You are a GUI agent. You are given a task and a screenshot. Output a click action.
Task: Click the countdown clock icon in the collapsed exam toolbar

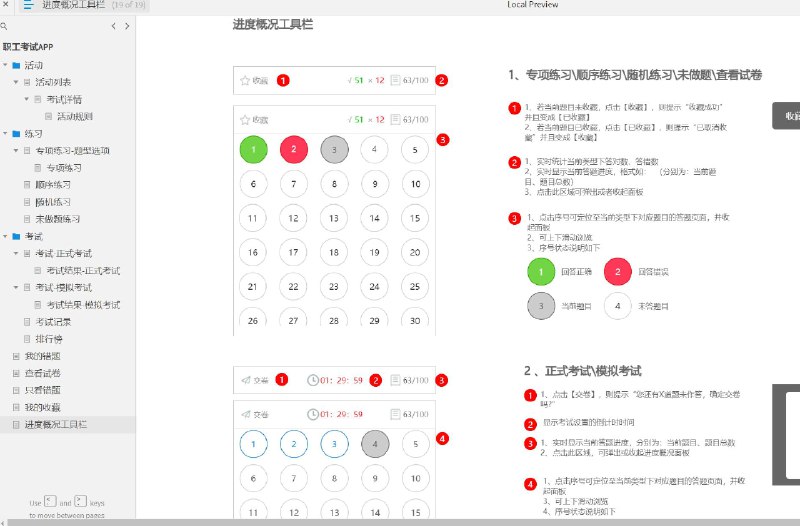click(313, 380)
